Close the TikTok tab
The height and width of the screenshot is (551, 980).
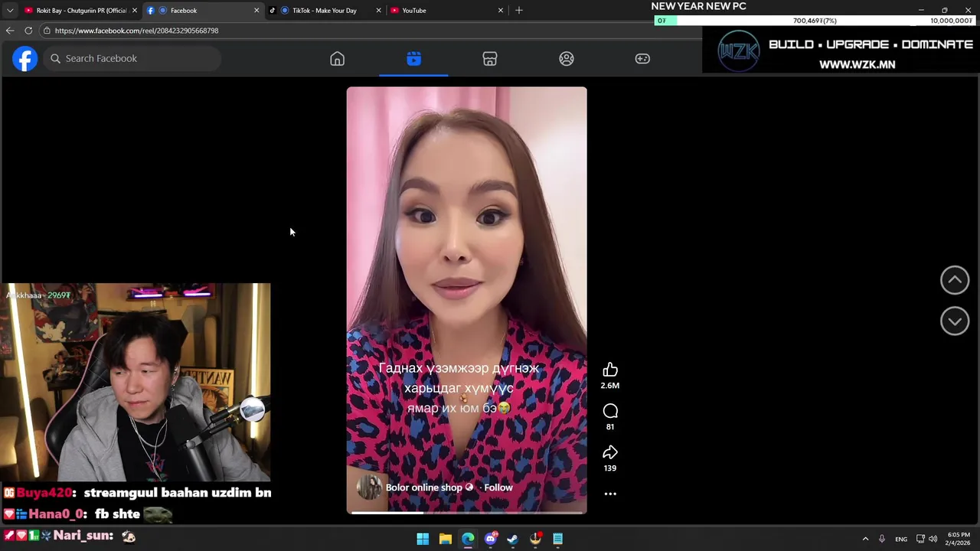[x=378, y=11]
